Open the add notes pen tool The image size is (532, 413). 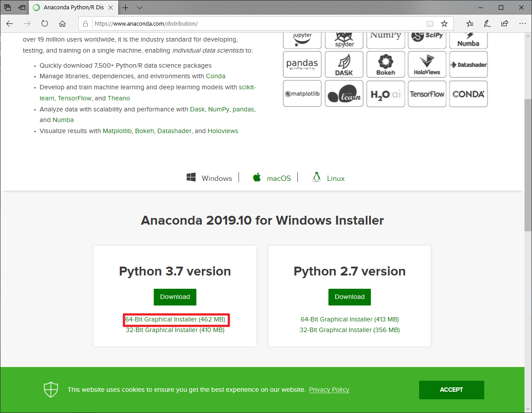[487, 23]
